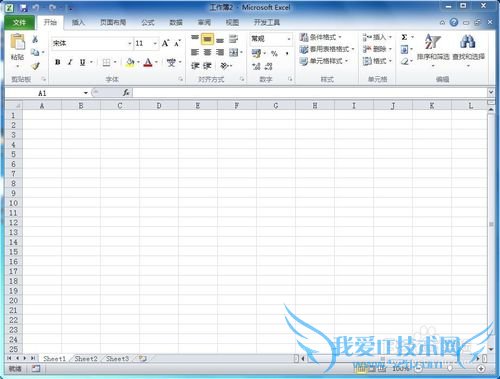
Task: Select column D header
Action: point(159,106)
